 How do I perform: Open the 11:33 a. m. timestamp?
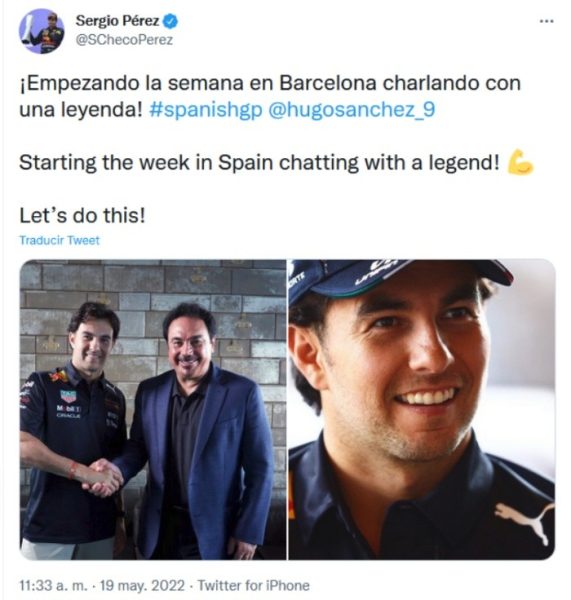click(53, 585)
